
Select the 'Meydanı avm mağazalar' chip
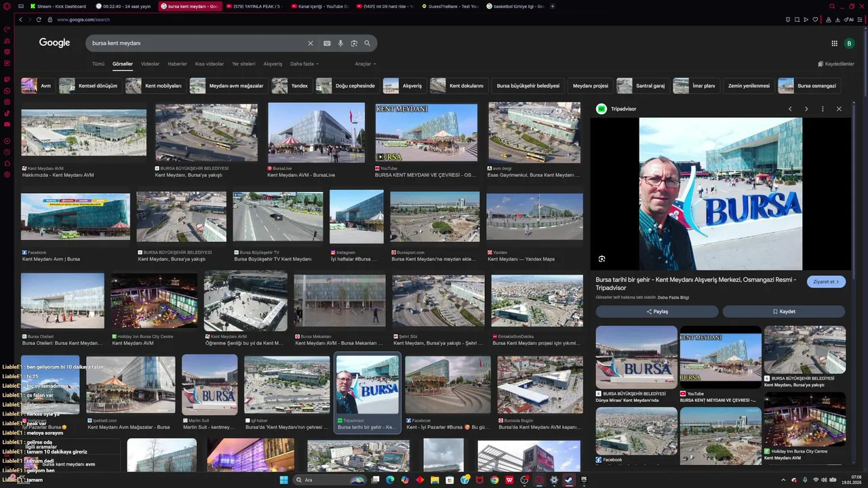(x=229, y=86)
